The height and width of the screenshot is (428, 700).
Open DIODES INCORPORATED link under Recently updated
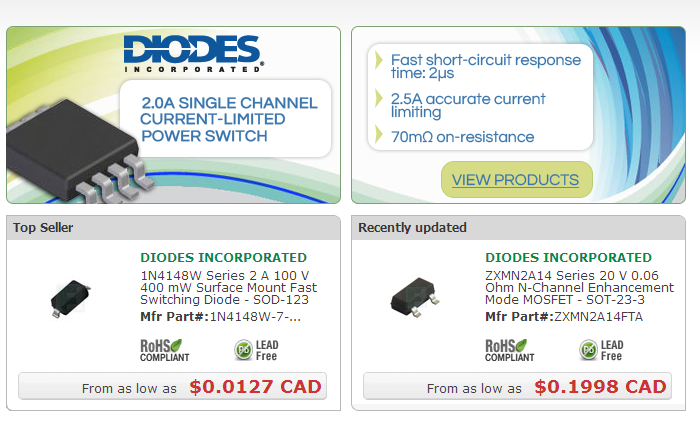point(568,258)
